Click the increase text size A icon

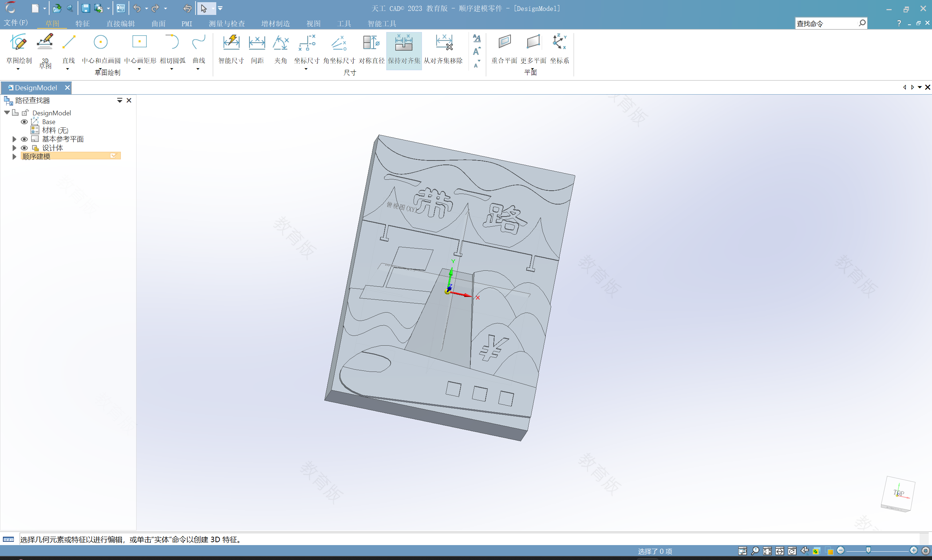[477, 51]
